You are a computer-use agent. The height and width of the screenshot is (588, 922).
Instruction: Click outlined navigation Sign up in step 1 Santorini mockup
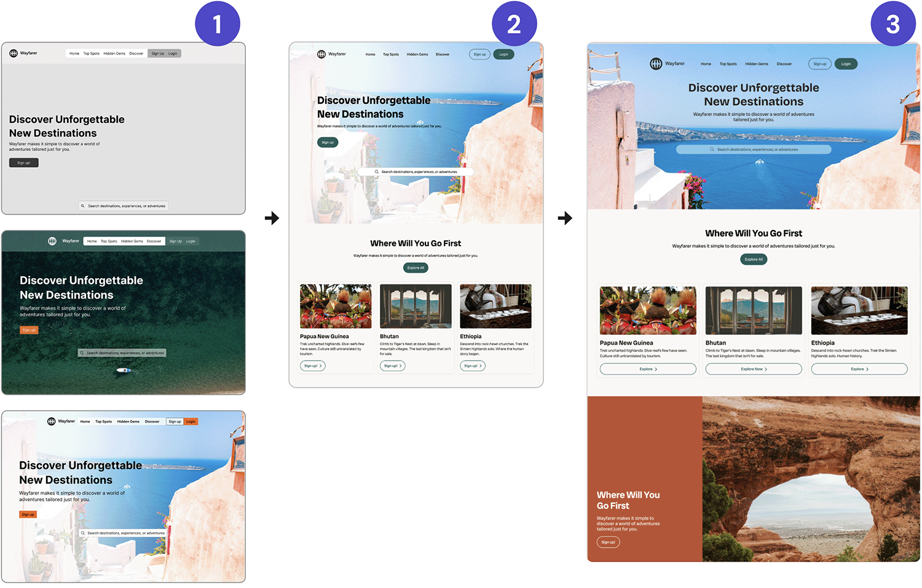click(x=175, y=421)
